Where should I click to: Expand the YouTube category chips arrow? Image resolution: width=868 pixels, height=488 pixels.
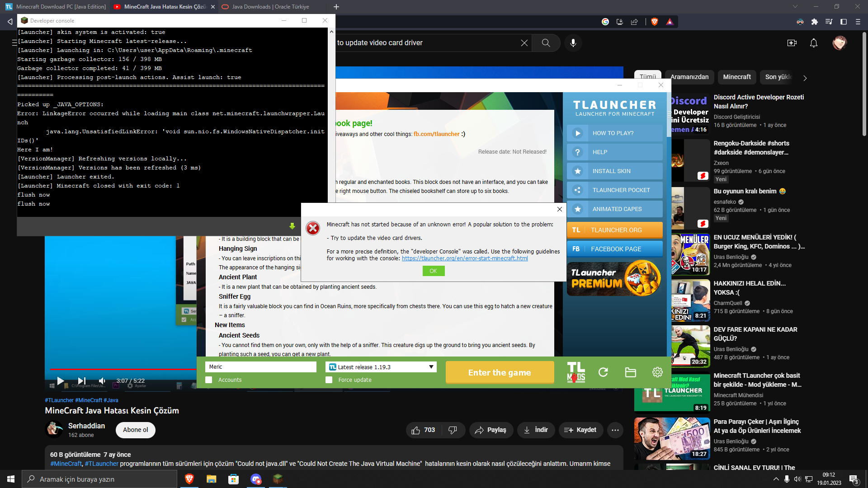[x=805, y=78]
